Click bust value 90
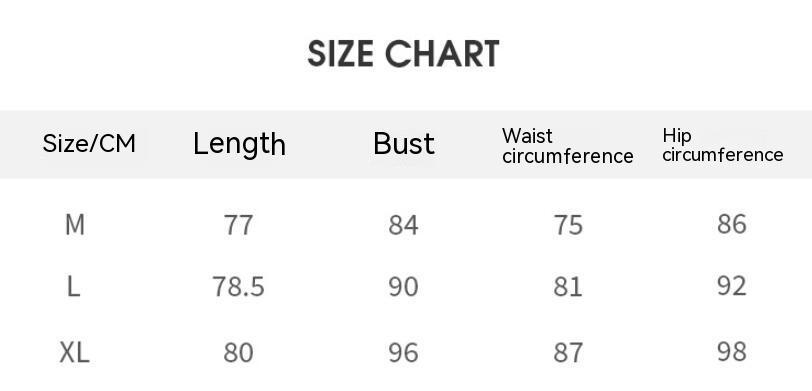 (x=403, y=286)
